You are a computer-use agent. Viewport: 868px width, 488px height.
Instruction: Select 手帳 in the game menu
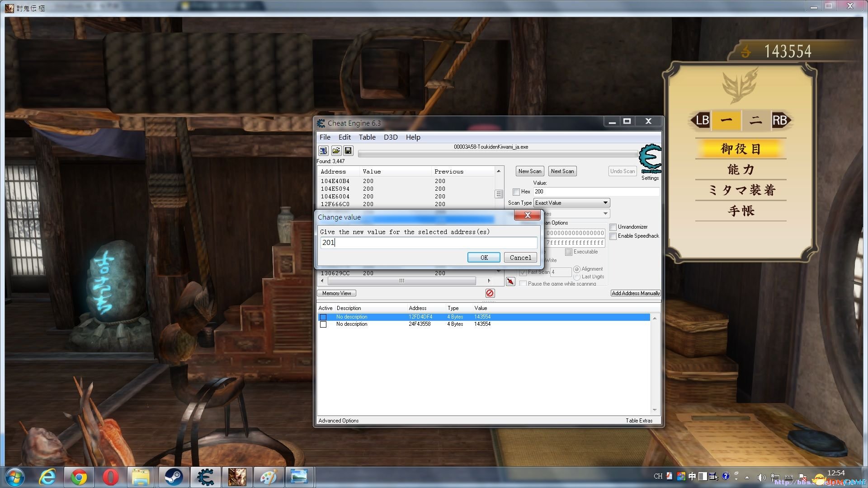pos(741,211)
